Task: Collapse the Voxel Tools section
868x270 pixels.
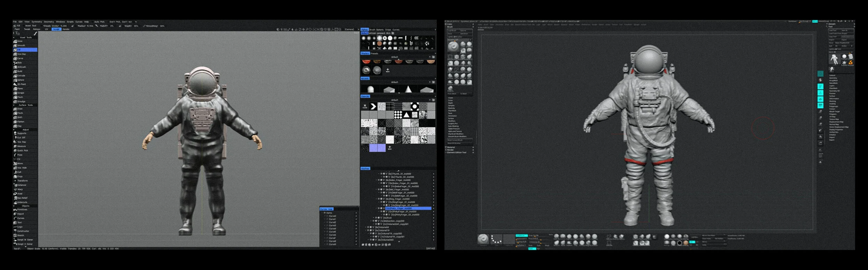Action: click(14, 37)
